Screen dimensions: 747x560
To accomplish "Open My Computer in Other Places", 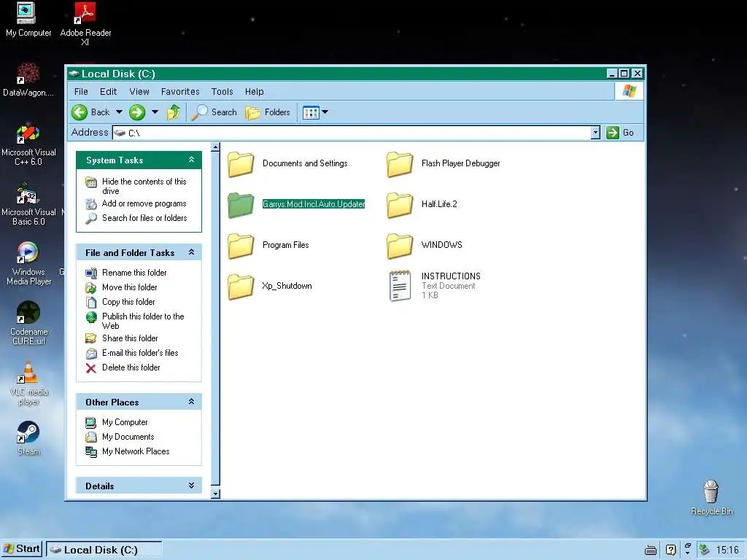I will point(125,422).
